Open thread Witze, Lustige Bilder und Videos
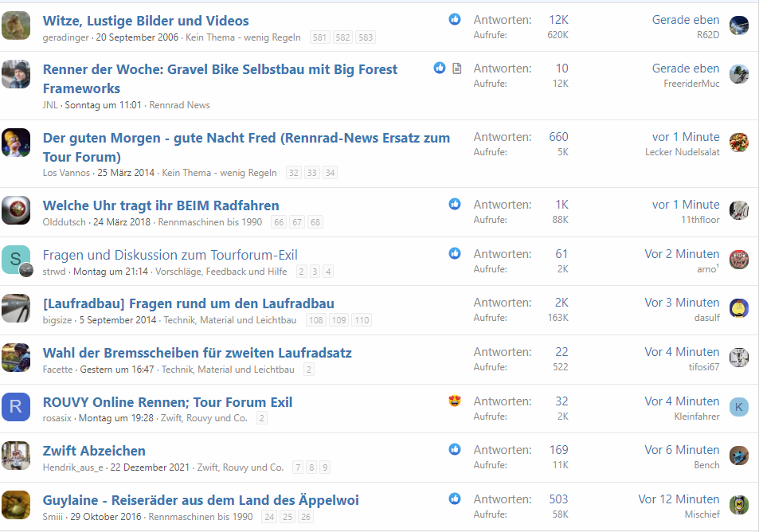 [x=146, y=21]
